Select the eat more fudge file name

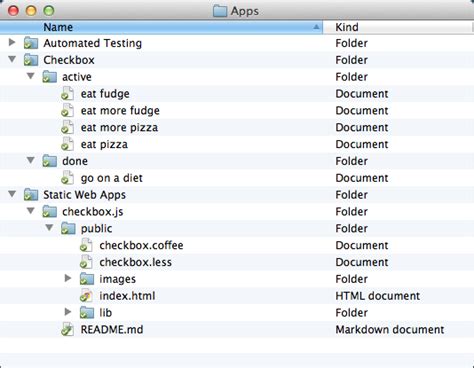click(120, 111)
